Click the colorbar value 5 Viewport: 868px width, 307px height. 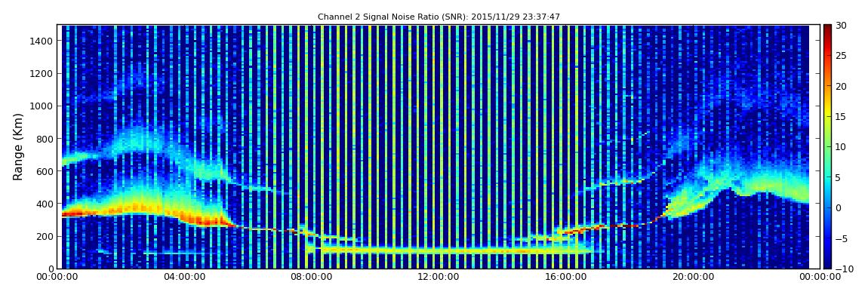[839, 177]
